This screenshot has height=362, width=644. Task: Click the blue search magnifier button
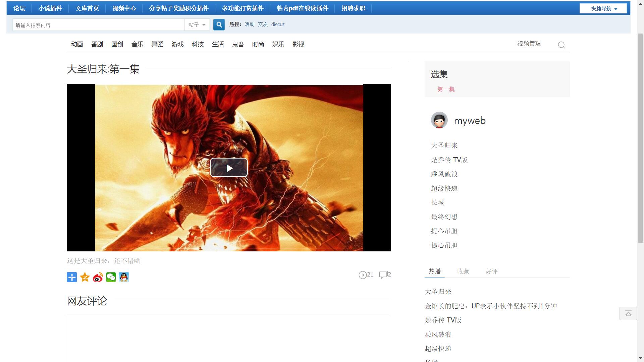[219, 24]
